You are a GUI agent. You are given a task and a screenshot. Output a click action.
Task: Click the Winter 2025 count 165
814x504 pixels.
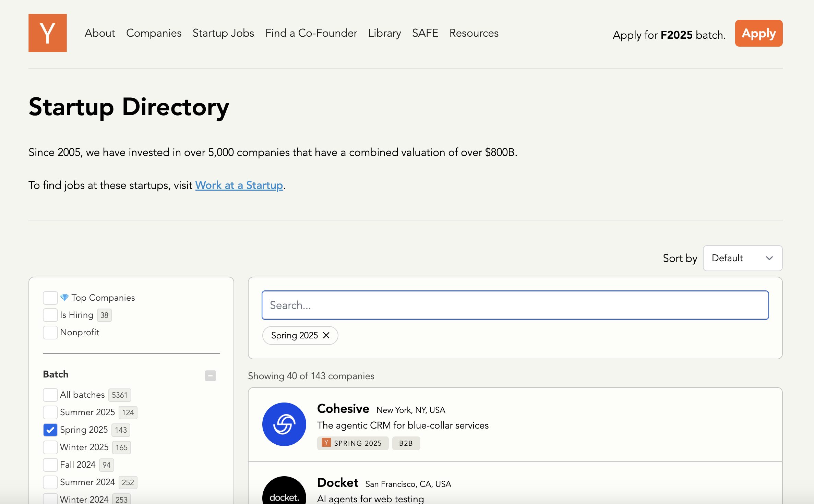[x=121, y=447]
